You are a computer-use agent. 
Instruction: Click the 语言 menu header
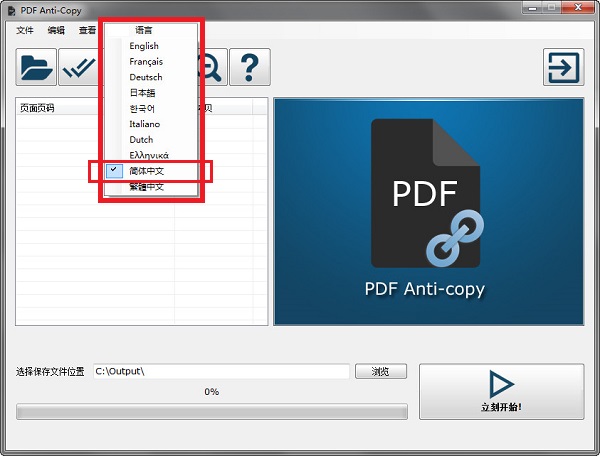[x=143, y=30]
